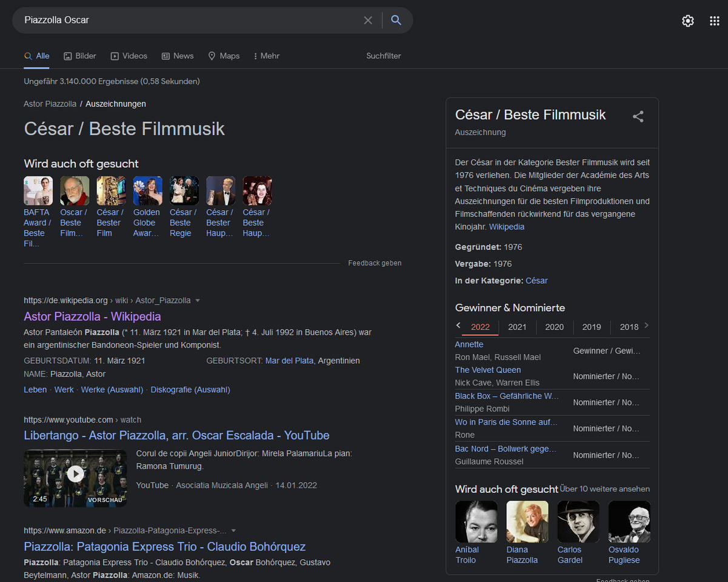Follow the Mar del Plata link
The width and height of the screenshot is (728, 582).
click(289, 361)
